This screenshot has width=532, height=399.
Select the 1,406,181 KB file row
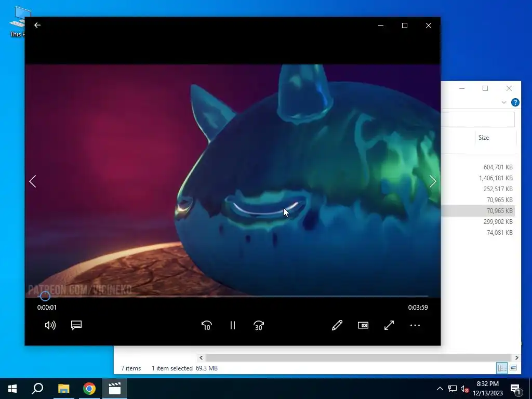pos(478,178)
